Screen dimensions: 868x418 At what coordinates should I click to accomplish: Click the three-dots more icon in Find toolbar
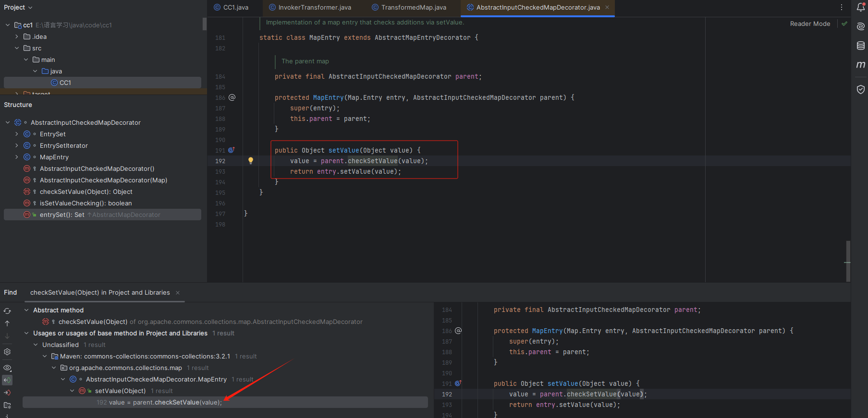click(x=7, y=416)
